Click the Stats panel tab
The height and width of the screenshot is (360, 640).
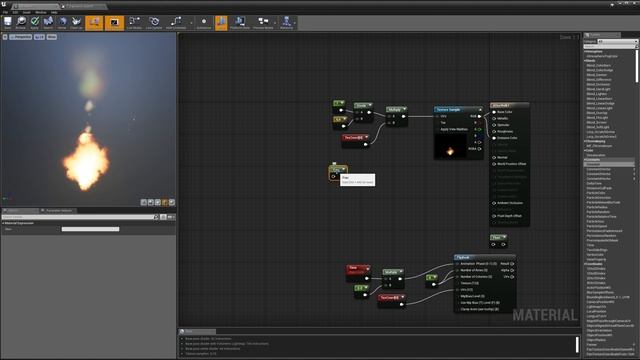[197, 331]
